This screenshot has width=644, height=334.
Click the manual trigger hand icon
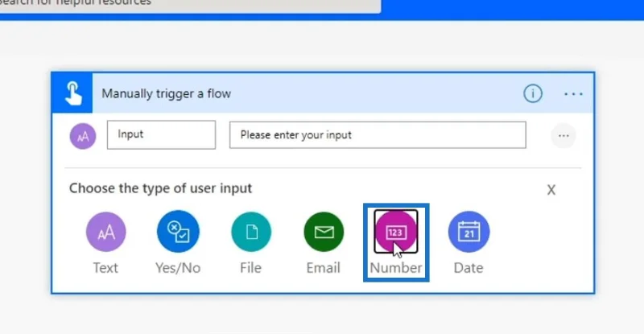(72, 93)
